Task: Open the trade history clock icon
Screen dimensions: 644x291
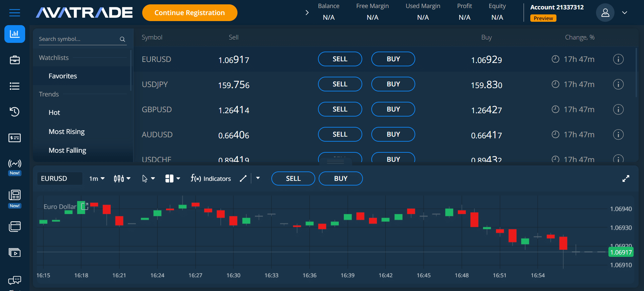Action: [15, 112]
